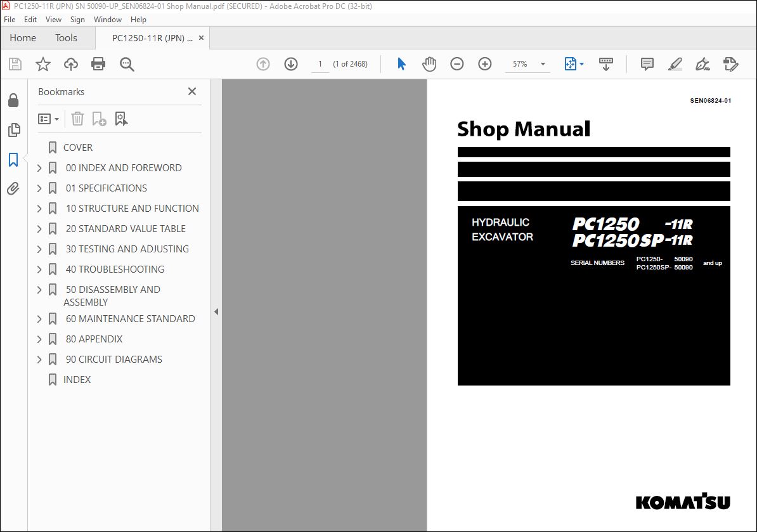Zoom out with the minus button
Image resolution: width=757 pixels, height=532 pixels.
(456, 64)
